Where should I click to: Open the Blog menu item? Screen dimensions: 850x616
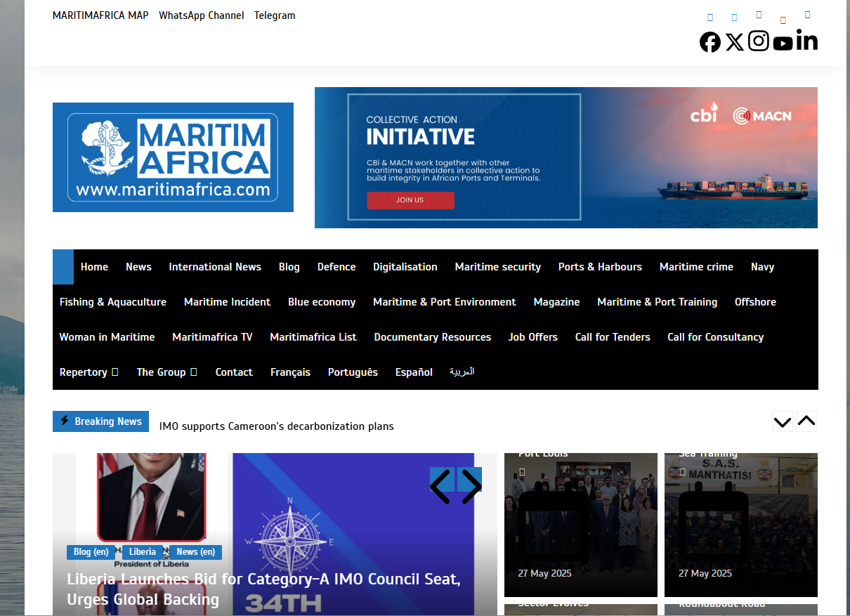tap(289, 267)
